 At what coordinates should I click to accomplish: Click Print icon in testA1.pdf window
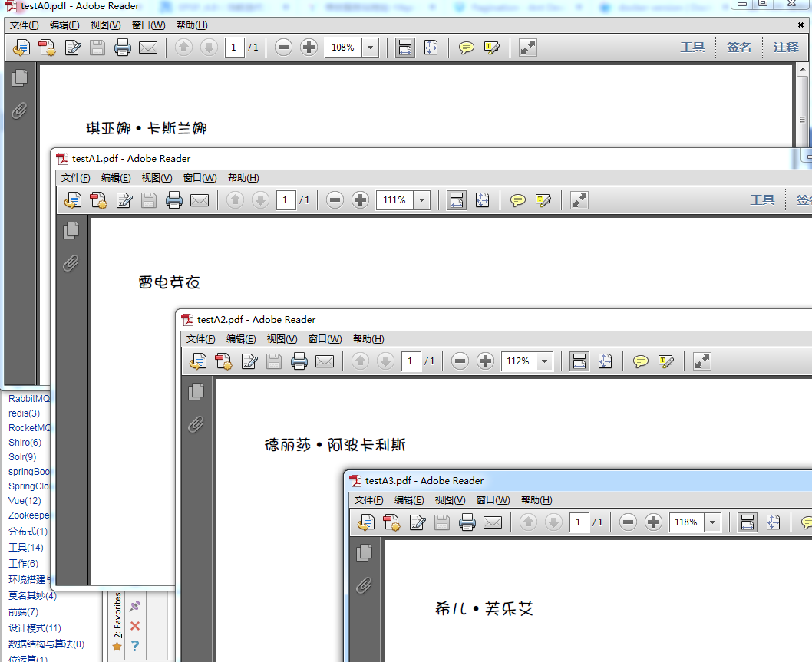click(x=174, y=200)
